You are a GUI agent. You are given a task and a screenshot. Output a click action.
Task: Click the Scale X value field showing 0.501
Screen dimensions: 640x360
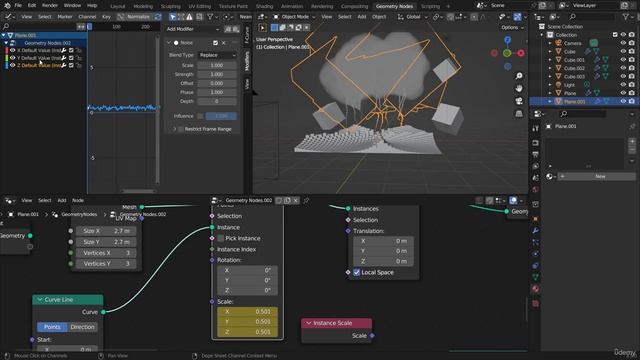click(247, 312)
